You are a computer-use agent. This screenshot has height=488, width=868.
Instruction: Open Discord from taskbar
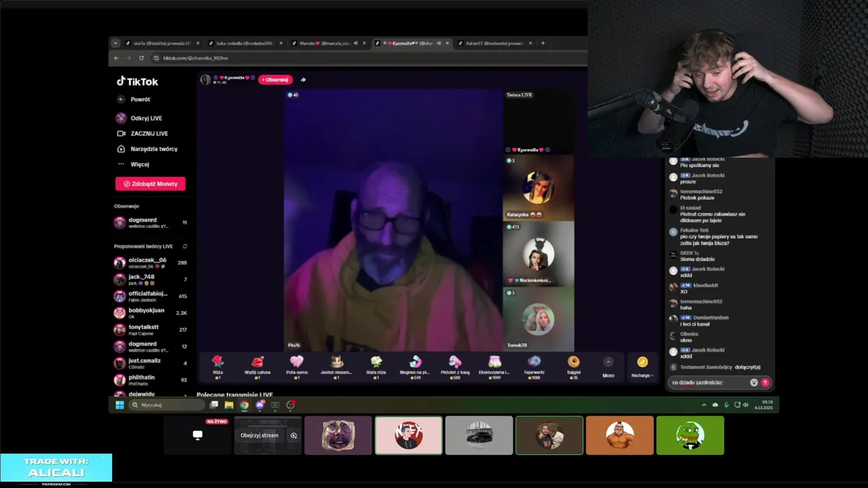(x=260, y=405)
